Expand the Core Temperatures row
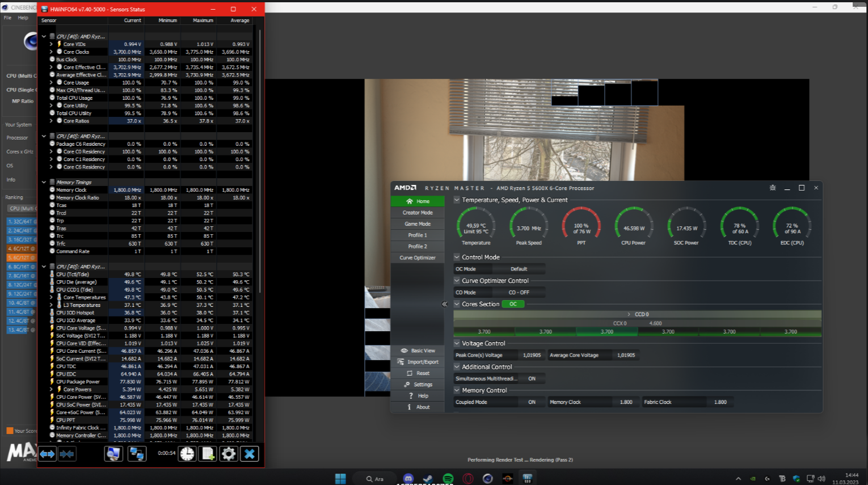Screen dimensions: 868x485 [x=51, y=297]
